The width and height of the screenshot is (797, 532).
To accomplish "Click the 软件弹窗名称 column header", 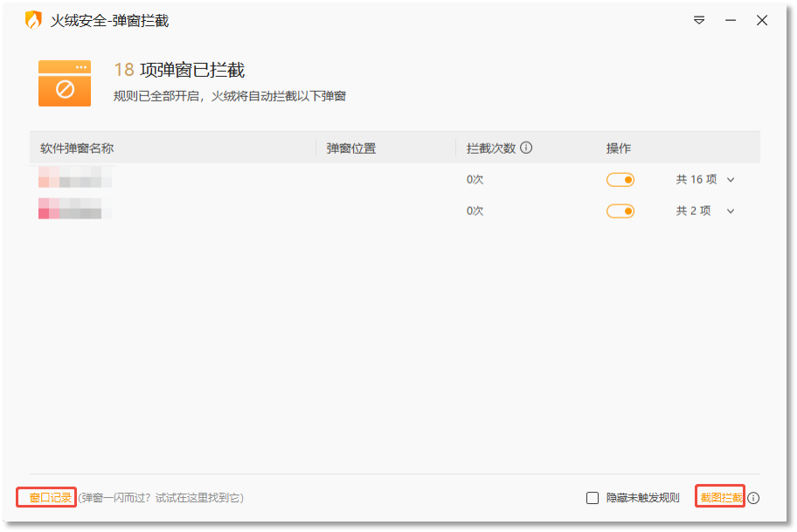I will 77,149.
